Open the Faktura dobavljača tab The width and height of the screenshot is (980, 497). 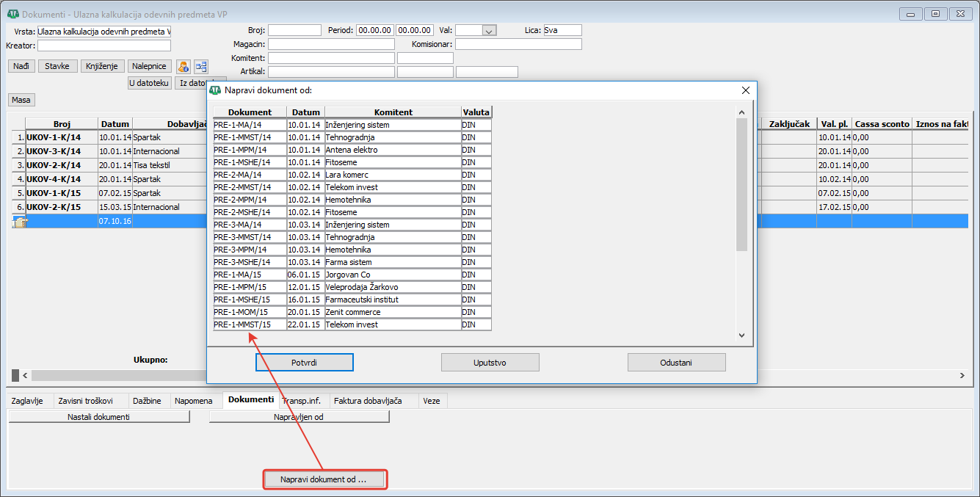point(368,401)
